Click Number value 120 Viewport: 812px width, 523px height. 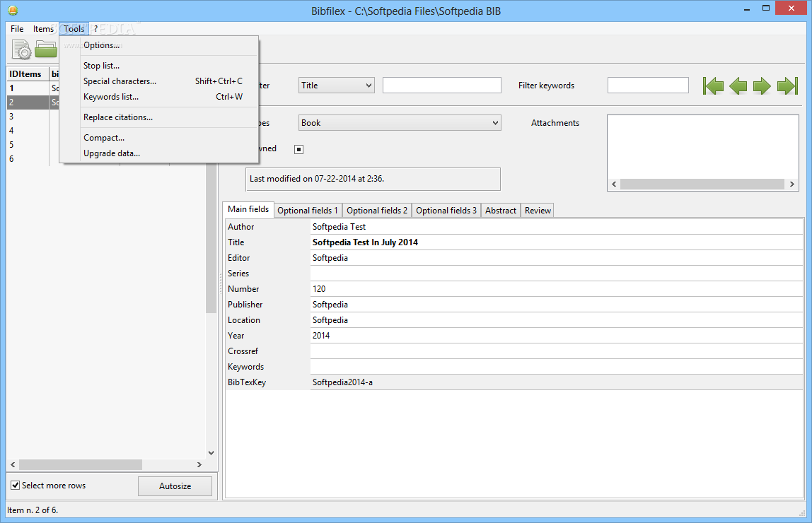[319, 288]
